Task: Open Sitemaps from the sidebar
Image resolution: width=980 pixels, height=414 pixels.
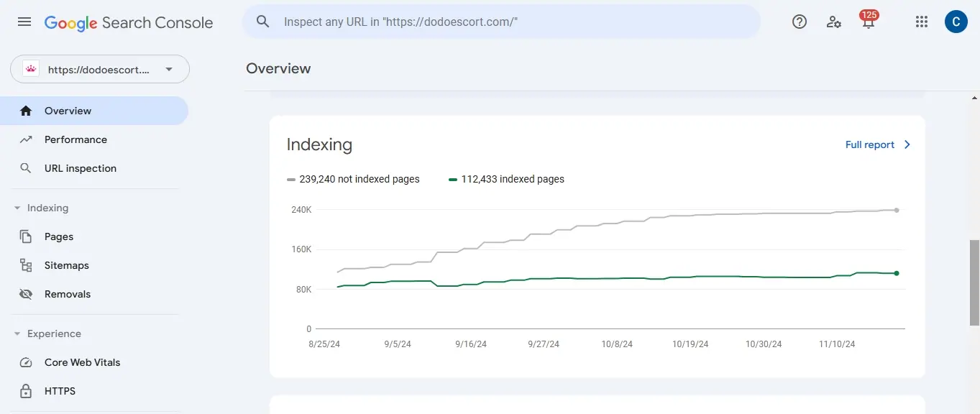Action: click(66, 265)
